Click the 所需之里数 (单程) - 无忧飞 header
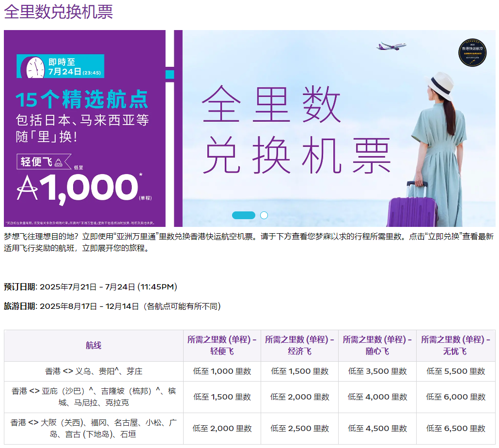Screen dimensions: 499x448 click(x=455, y=346)
